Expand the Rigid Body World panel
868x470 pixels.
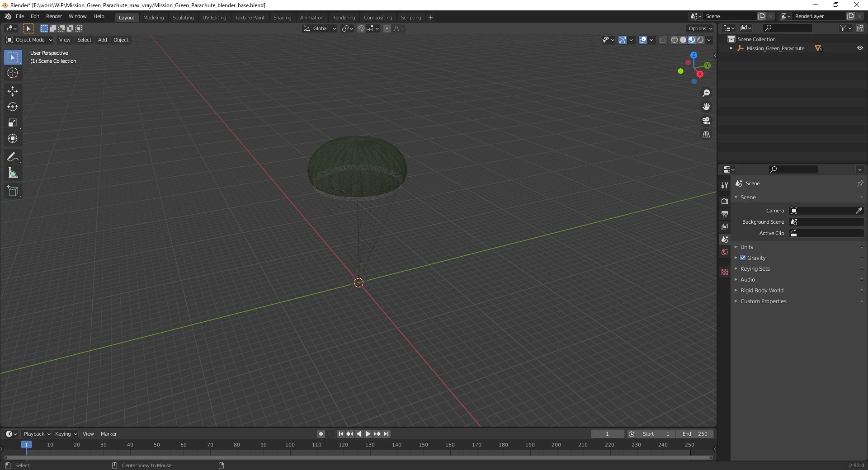coord(761,290)
